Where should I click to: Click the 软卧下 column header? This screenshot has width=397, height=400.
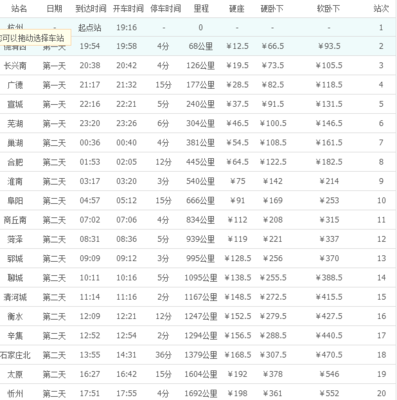coord(329,8)
